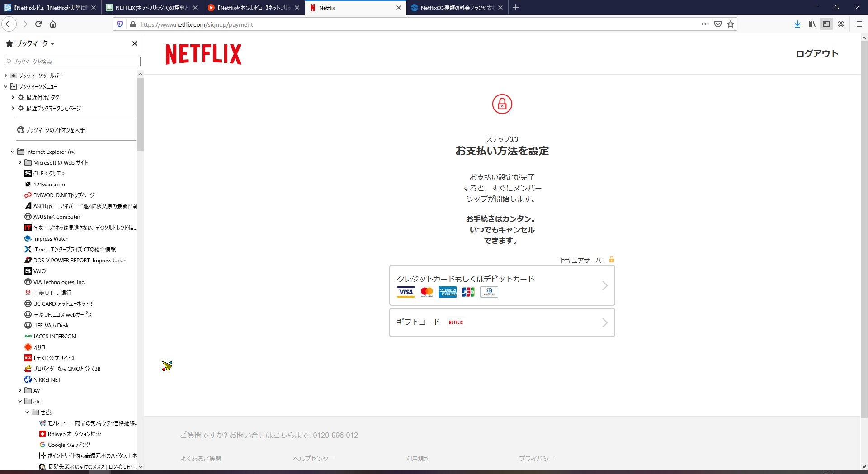Choose ギフトコード payment option
This screenshot has height=474, width=868.
(502, 322)
